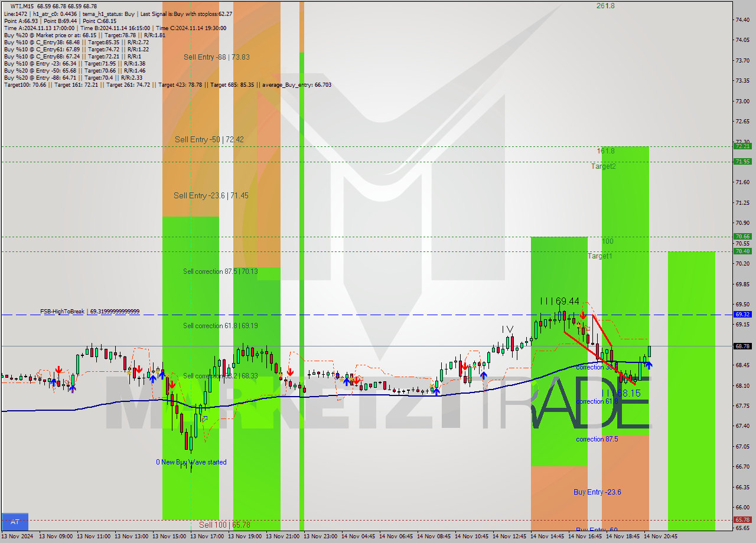Select the green 72.21 price tag
This screenshot has width=756, height=543.
[742, 146]
